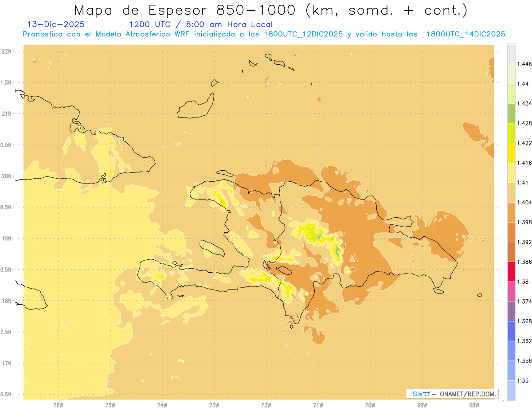Click the latitude label '22N'
The width and height of the screenshot is (532, 411).
pyautogui.click(x=7, y=51)
